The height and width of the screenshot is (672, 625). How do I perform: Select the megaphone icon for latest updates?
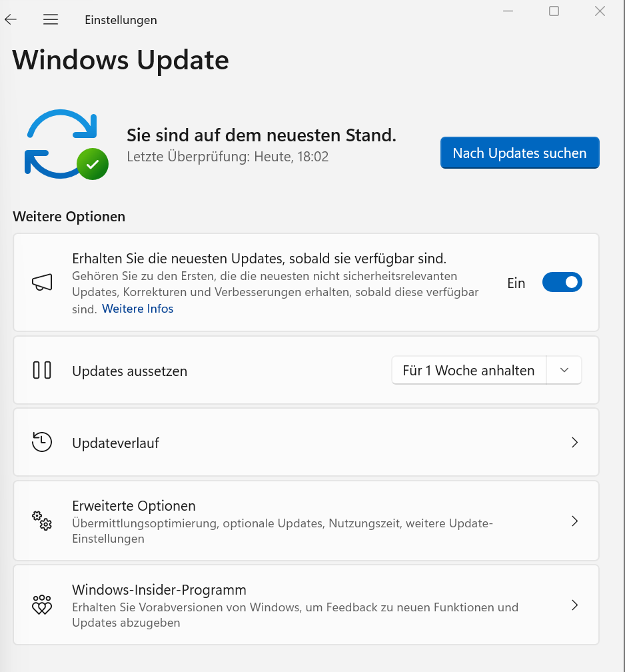[x=42, y=282]
